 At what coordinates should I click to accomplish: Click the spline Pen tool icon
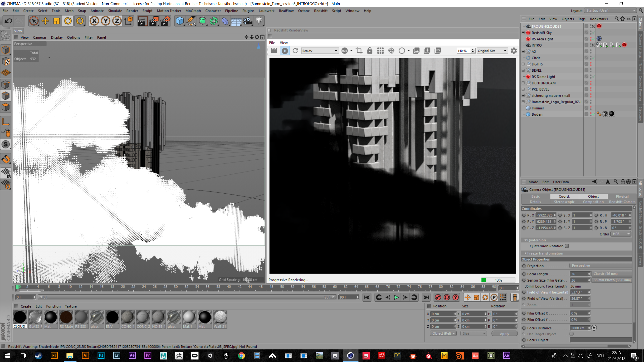pyautogui.click(x=191, y=21)
